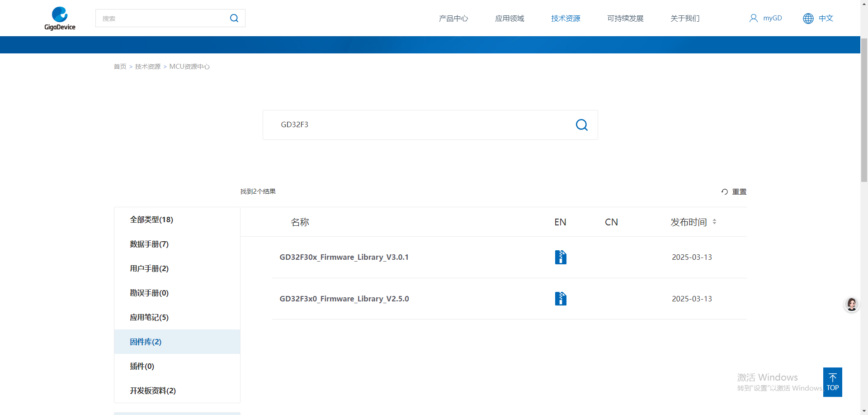Switch language via 中文 link
The width and height of the screenshot is (868, 415).
826,18
